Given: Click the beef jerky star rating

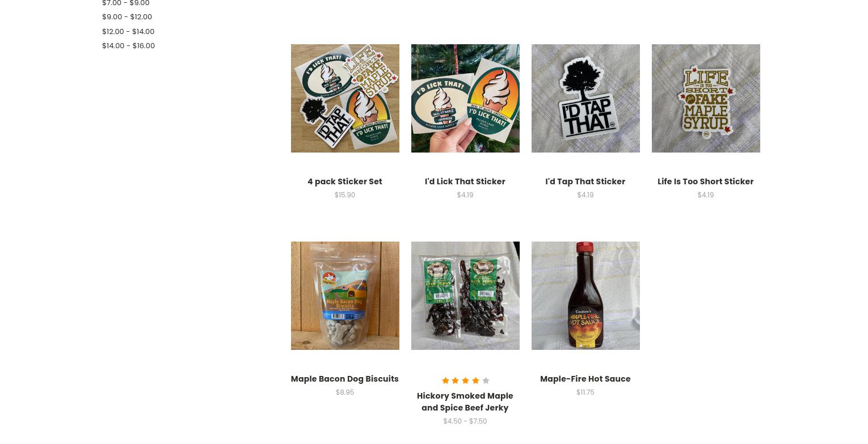Looking at the screenshot, I should pyautogui.click(x=465, y=380).
